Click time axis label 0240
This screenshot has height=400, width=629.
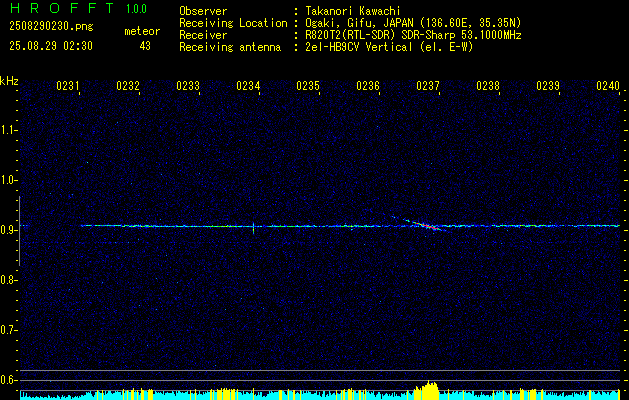pos(608,86)
